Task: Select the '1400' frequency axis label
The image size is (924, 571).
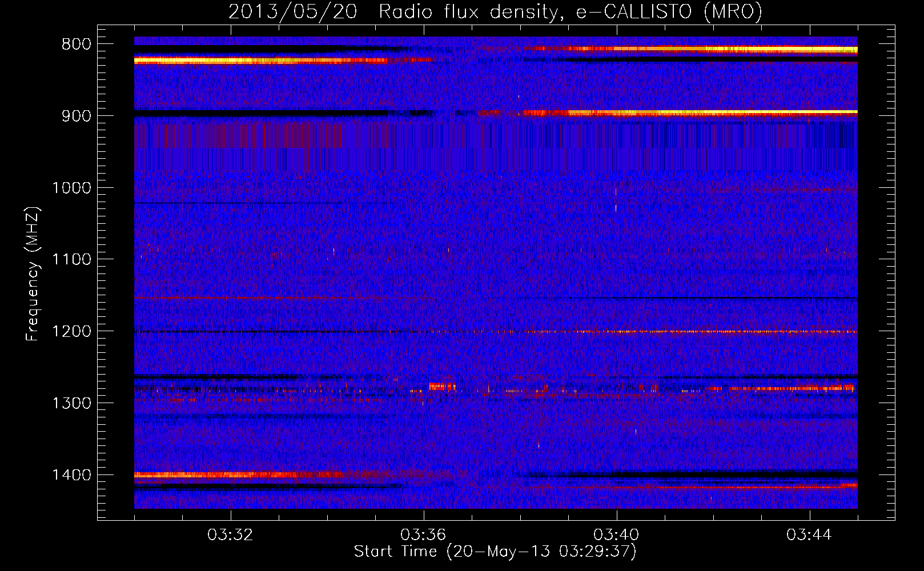Action: 71,475
